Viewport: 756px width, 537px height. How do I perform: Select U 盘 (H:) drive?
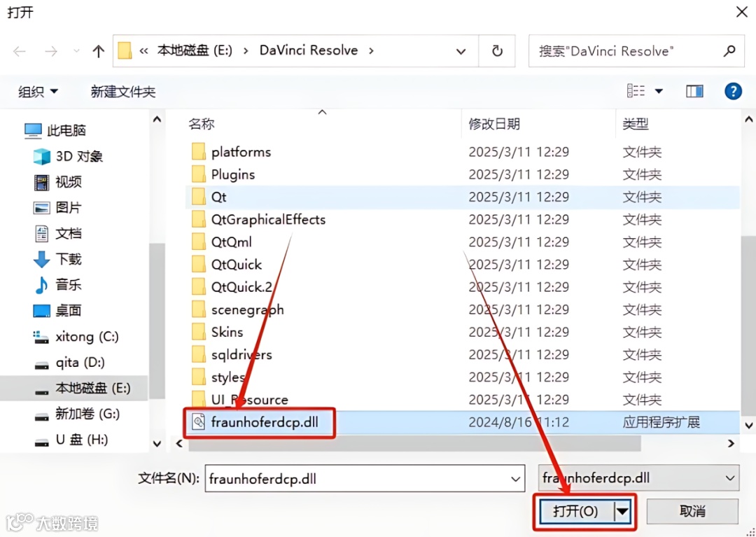pyautogui.click(x=71, y=439)
